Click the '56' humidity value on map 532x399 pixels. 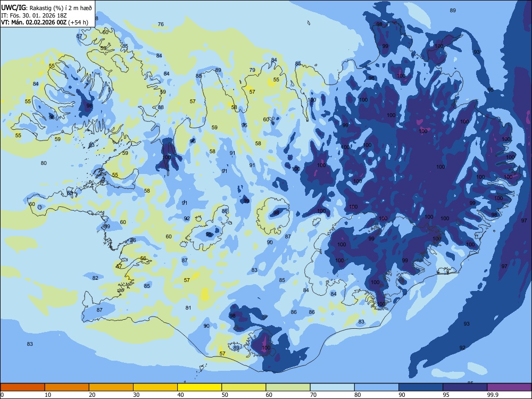(x=143, y=258)
